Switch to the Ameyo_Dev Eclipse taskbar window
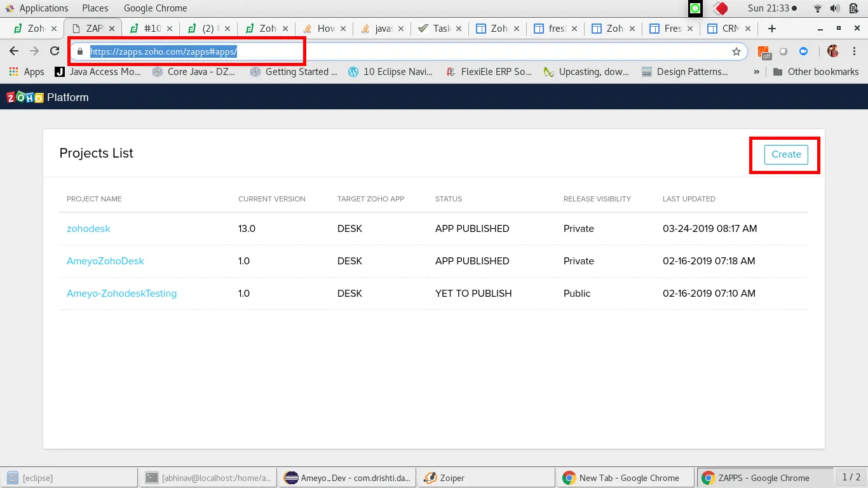The image size is (868, 488). [x=349, y=478]
